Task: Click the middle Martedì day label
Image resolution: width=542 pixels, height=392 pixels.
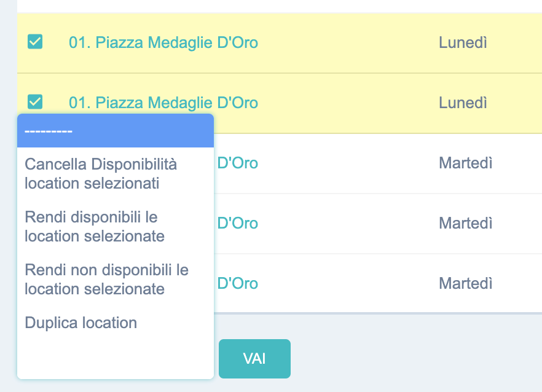Action: click(465, 224)
